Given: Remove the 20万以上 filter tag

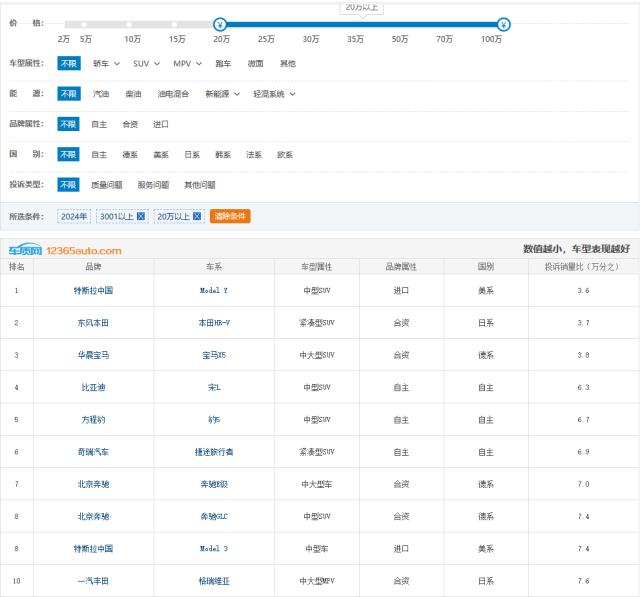Looking at the screenshot, I should click(198, 216).
